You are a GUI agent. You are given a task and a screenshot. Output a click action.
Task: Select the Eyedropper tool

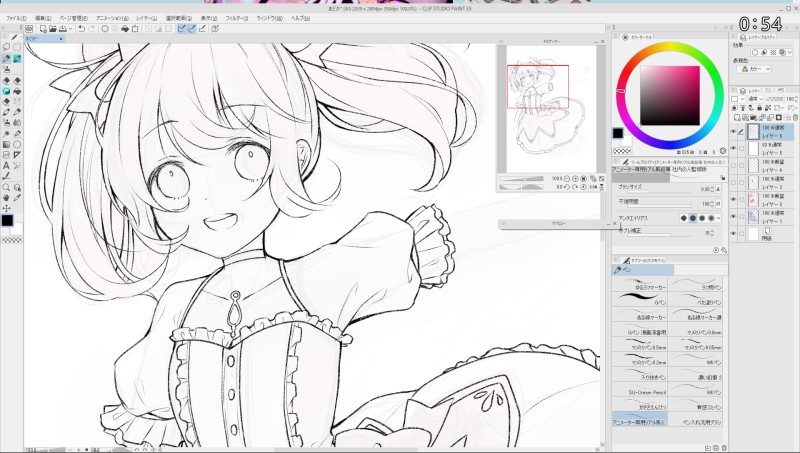(x=17, y=197)
